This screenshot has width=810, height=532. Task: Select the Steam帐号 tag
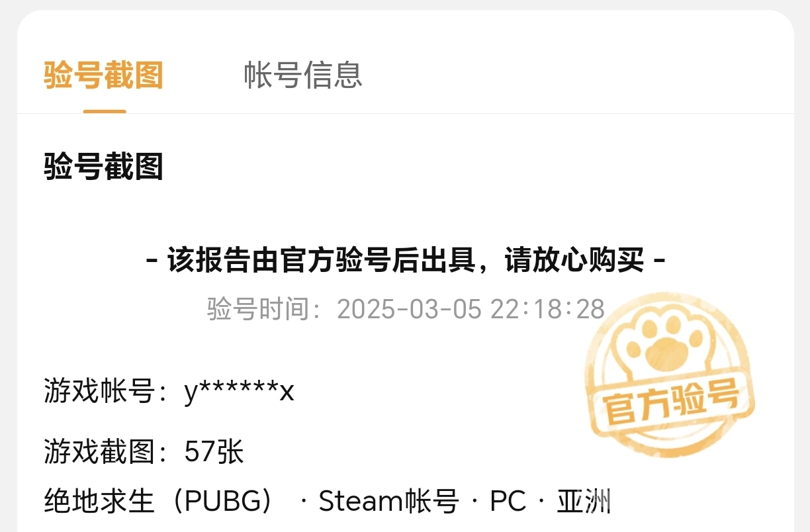pos(388,502)
